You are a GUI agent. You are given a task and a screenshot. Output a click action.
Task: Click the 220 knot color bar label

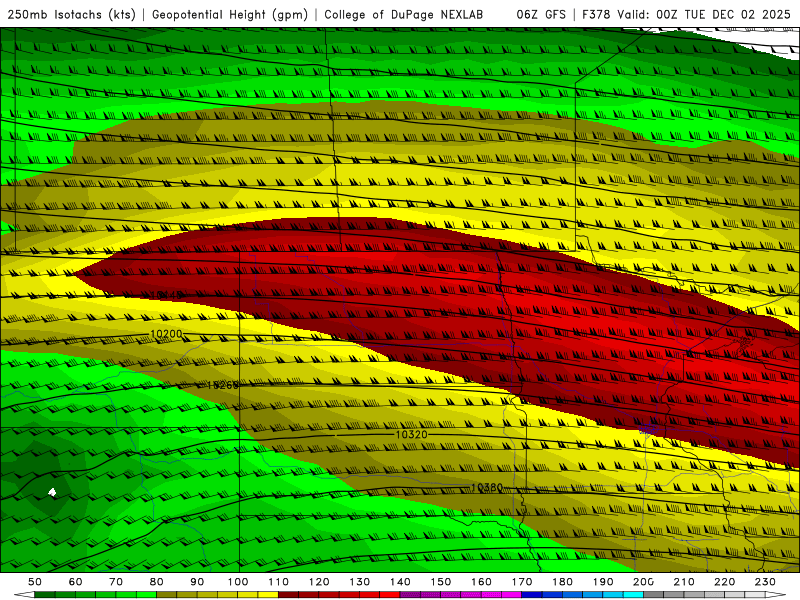click(x=724, y=582)
